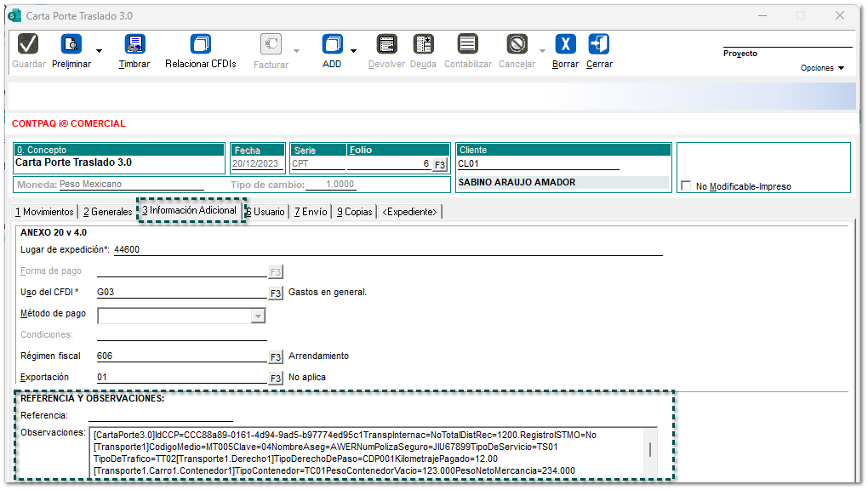Toggle No Modificable-Impreso checkbox
Image resolution: width=868 pixels, height=490 pixels.
pyautogui.click(x=686, y=186)
